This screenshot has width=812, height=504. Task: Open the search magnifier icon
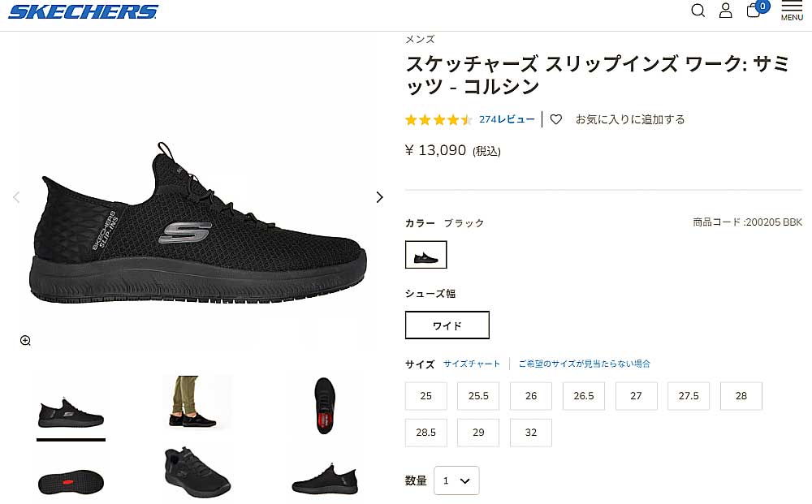(x=698, y=11)
